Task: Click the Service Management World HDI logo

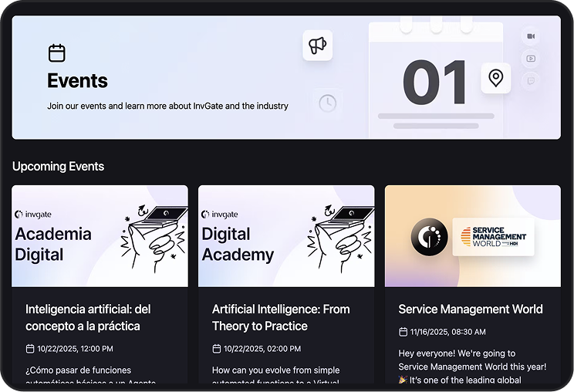Action: point(494,236)
